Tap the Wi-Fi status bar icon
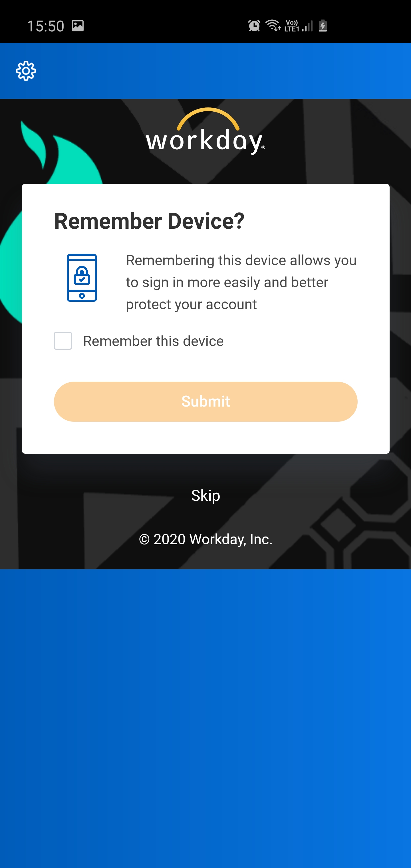 (273, 26)
